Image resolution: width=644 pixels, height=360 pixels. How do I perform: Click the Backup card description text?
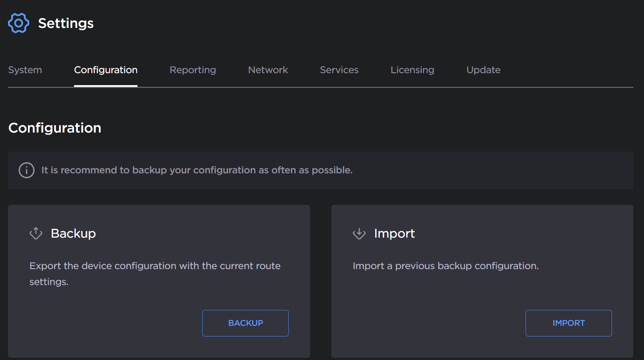(155, 274)
